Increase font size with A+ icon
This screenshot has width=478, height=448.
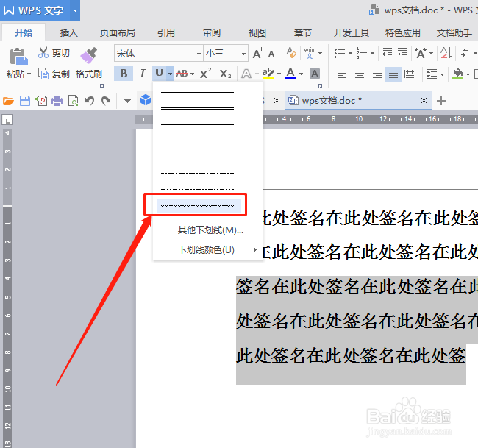coord(258,54)
